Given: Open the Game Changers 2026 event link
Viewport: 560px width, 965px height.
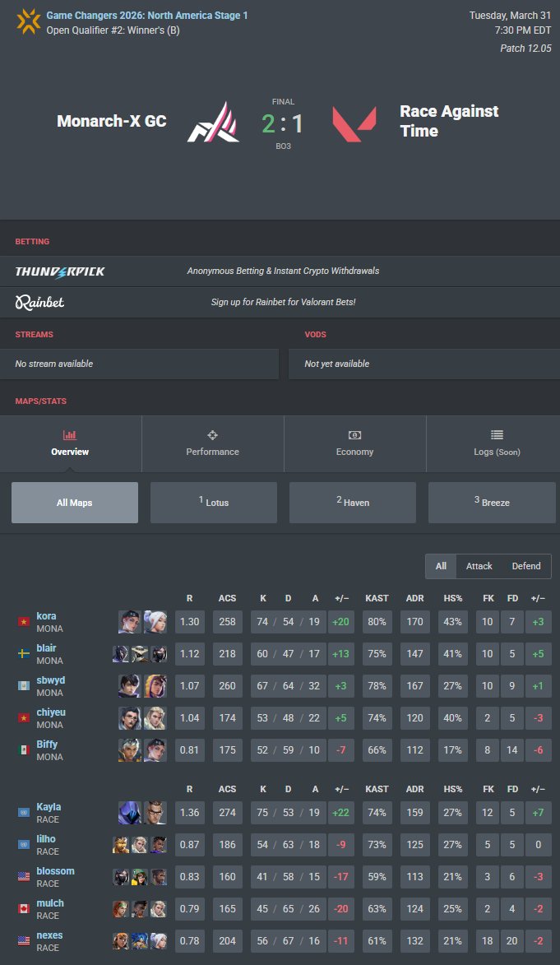Looking at the screenshot, I should point(147,16).
